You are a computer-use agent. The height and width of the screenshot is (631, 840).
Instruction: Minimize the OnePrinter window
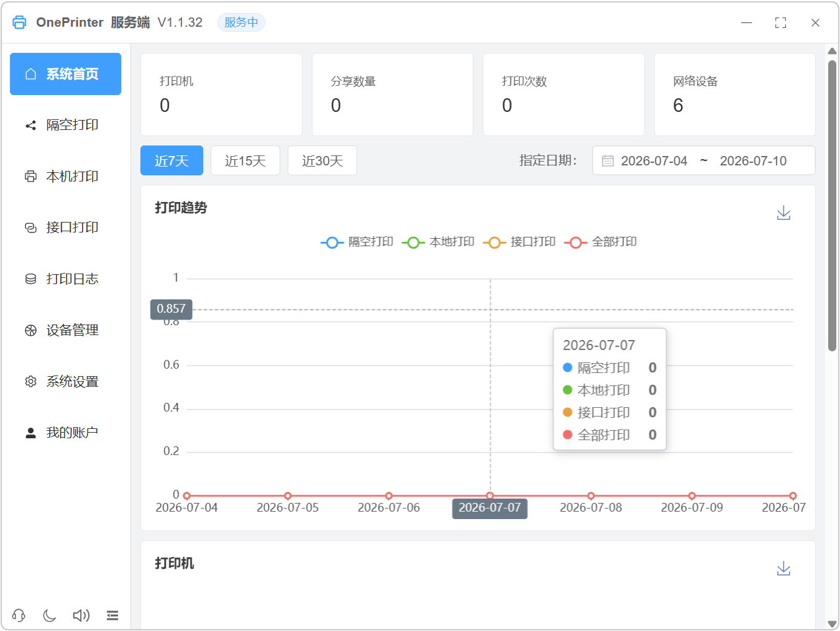click(747, 22)
